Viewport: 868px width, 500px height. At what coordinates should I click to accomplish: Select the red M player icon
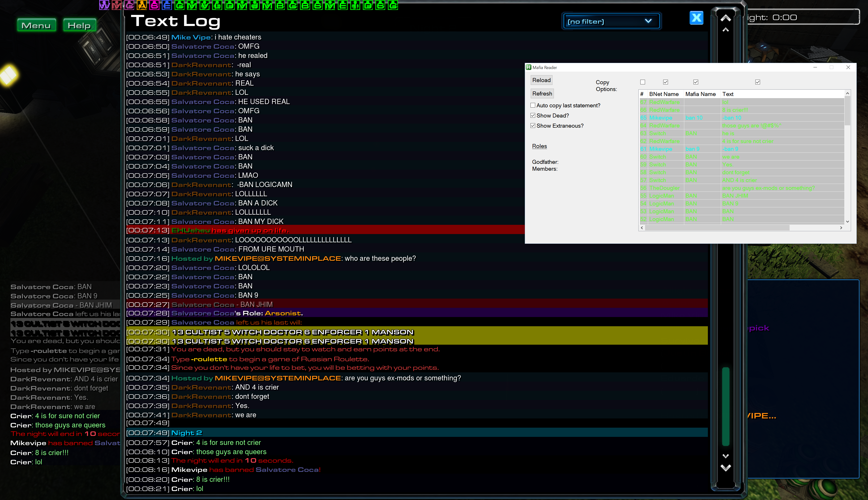[117, 5]
